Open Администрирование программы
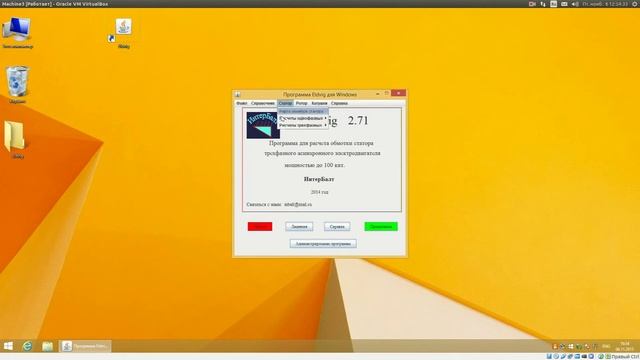Image resolution: width=640 pixels, height=360 pixels. 323,243
